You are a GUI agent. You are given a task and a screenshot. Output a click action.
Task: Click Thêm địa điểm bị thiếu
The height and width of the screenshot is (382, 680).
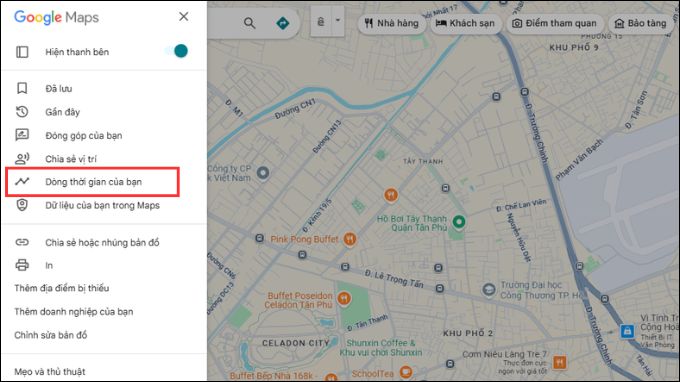(x=62, y=288)
